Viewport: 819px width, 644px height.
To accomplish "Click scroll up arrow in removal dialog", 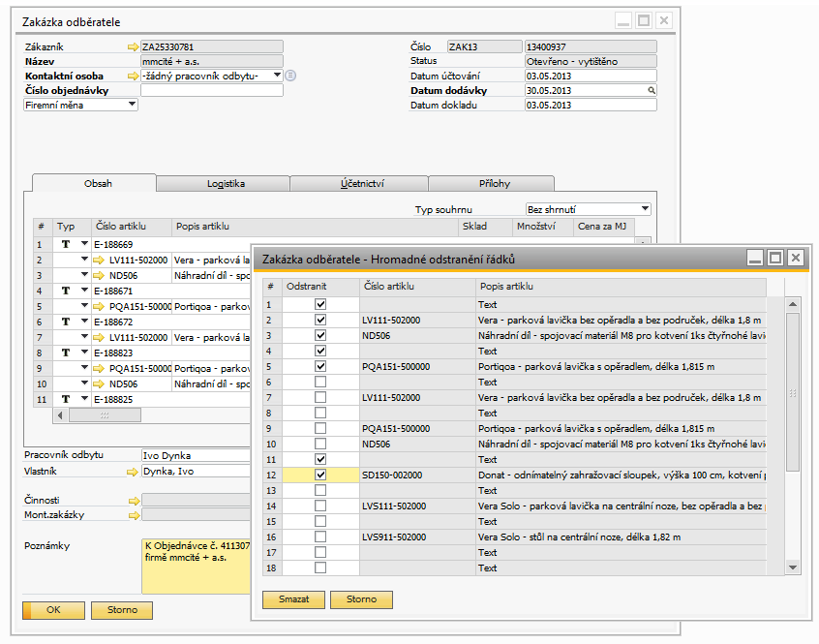I will tap(793, 304).
